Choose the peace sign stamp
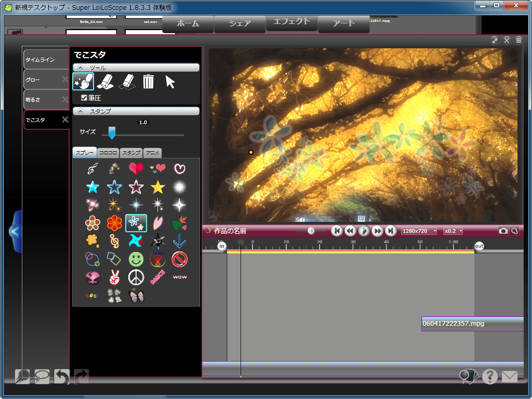 coord(136,277)
